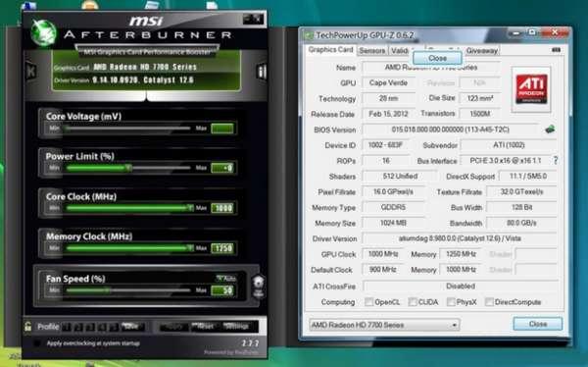Click the Reset button in Afterburner
The height and width of the screenshot is (367, 588).
(205, 327)
